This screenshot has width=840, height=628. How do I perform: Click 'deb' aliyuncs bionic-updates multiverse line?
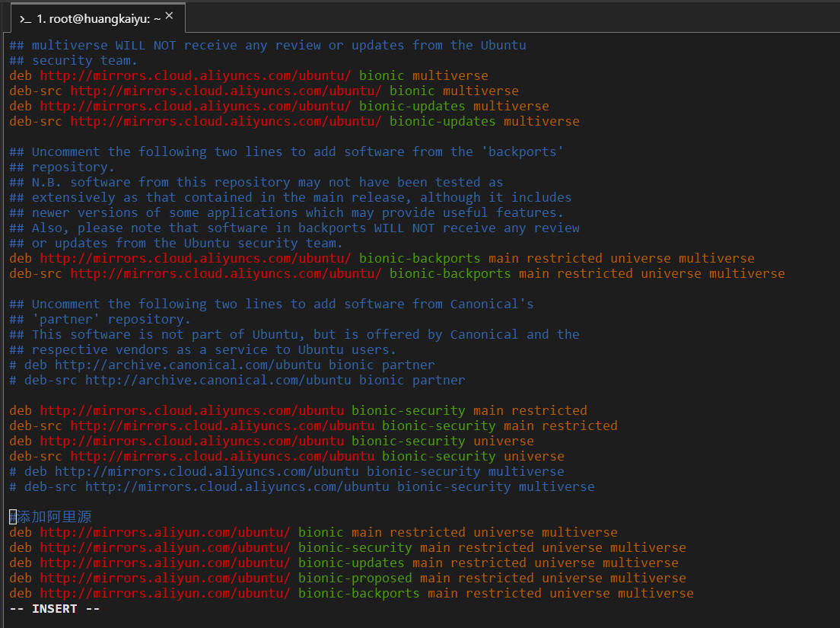(x=279, y=106)
